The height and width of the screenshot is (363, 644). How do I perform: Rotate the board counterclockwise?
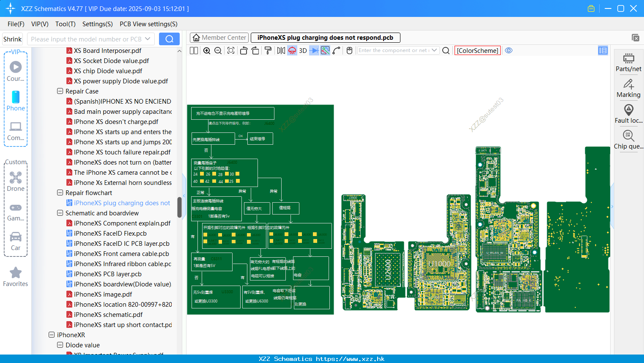pos(244,50)
